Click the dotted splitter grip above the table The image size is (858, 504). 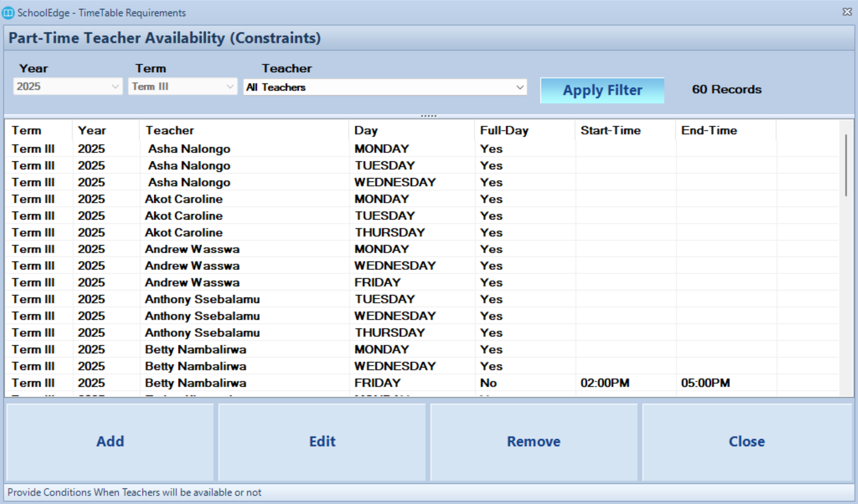tap(429, 116)
